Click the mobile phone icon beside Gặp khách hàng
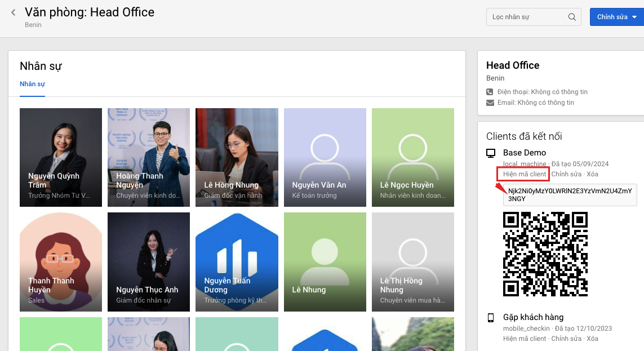 490,318
